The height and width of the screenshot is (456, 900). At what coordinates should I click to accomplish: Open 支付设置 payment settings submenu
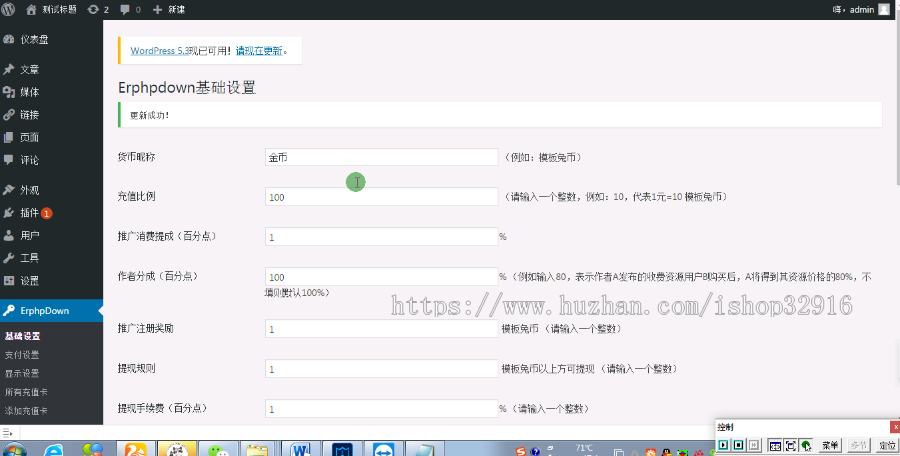pos(22,355)
